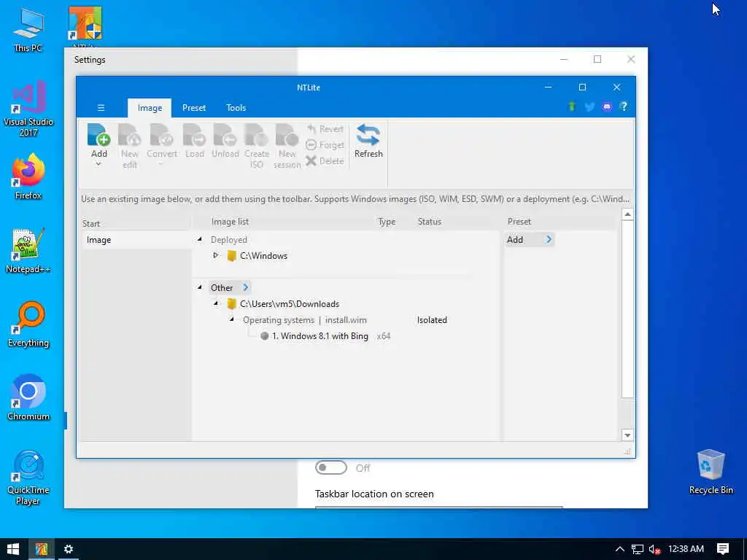Screen dimensions: 747x560
Task: Click the chevron next to Other
Action: (x=245, y=287)
